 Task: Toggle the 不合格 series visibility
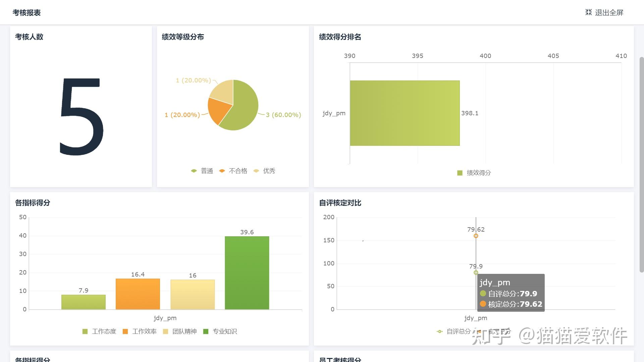[x=221, y=171]
